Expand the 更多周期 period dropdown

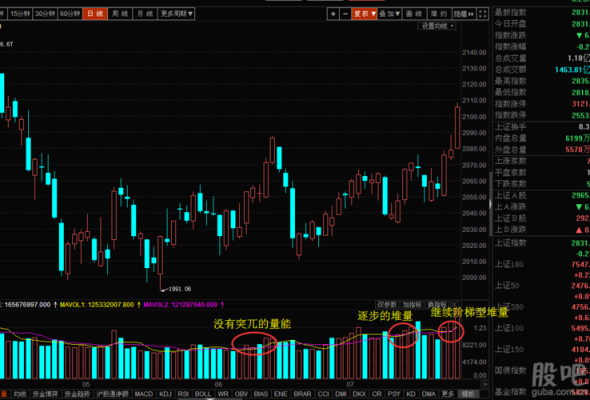pos(176,14)
